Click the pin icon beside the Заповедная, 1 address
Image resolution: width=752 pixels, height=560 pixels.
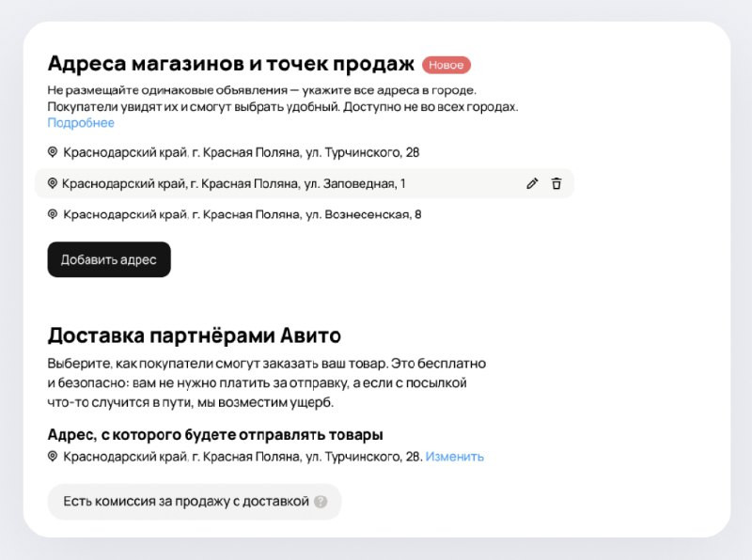(x=53, y=183)
